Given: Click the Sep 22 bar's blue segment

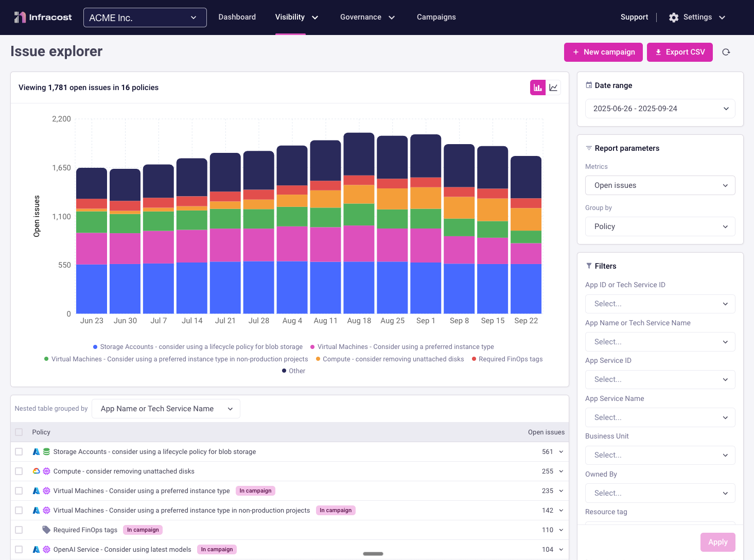Looking at the screenshot, I should point(525,288).
